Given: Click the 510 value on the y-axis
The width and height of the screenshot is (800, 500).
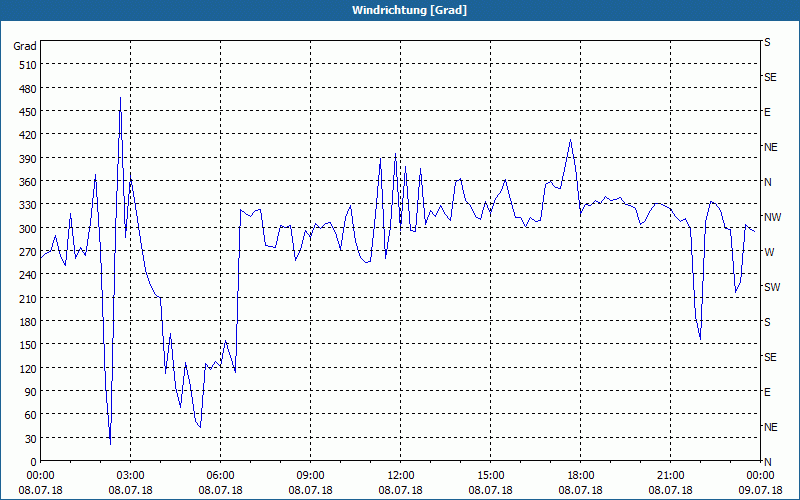Looking at the screenshot, I should tap(28, 65).
